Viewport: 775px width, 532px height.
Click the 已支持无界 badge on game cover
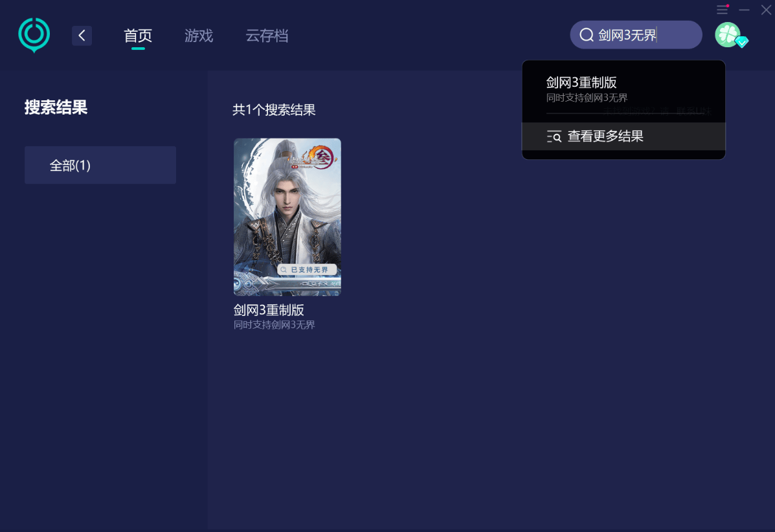(308, 269)
